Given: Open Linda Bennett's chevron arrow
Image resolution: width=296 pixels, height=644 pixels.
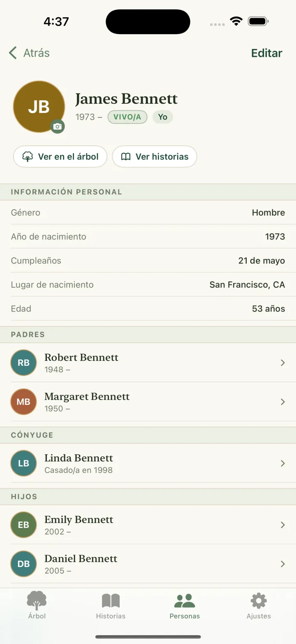Looking at the screenshot, I should pos(283,463).
